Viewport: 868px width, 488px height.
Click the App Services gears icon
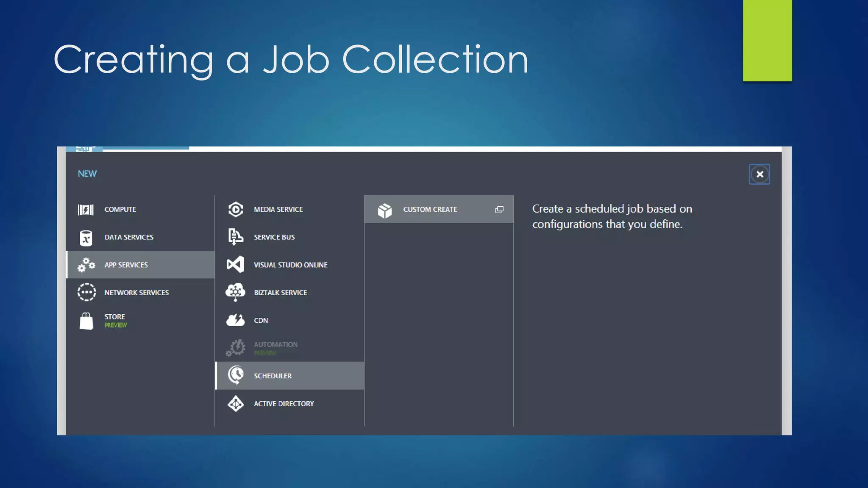[86, 265]
